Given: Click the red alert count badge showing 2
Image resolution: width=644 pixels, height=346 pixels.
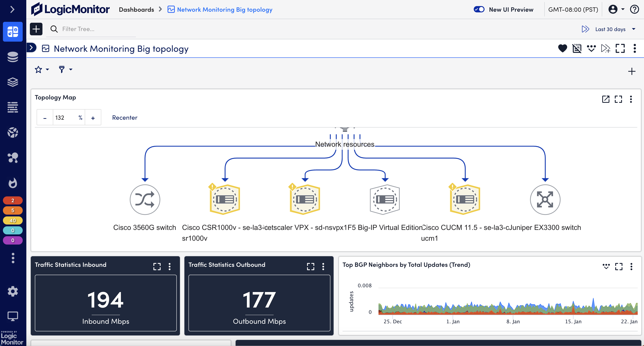Looking at the screenshot, I should (x=13, y=200).
